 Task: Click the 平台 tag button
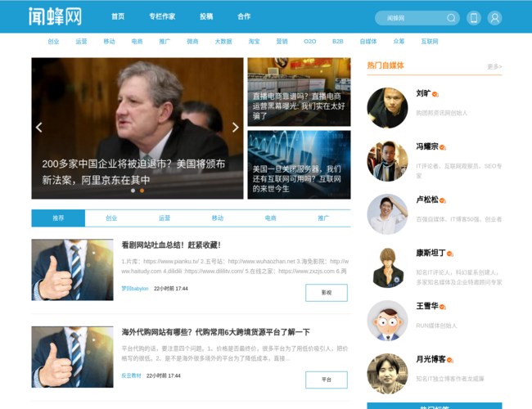[326, 380]
